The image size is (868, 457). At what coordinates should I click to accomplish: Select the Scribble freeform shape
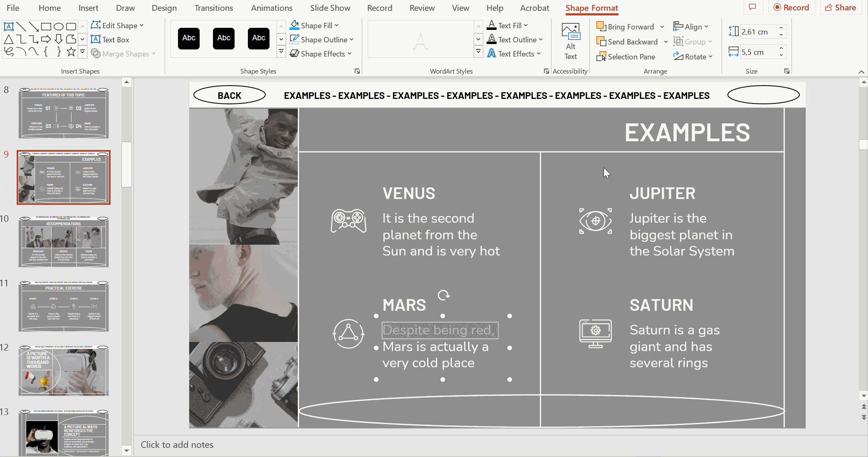click(x=8, y=52)
